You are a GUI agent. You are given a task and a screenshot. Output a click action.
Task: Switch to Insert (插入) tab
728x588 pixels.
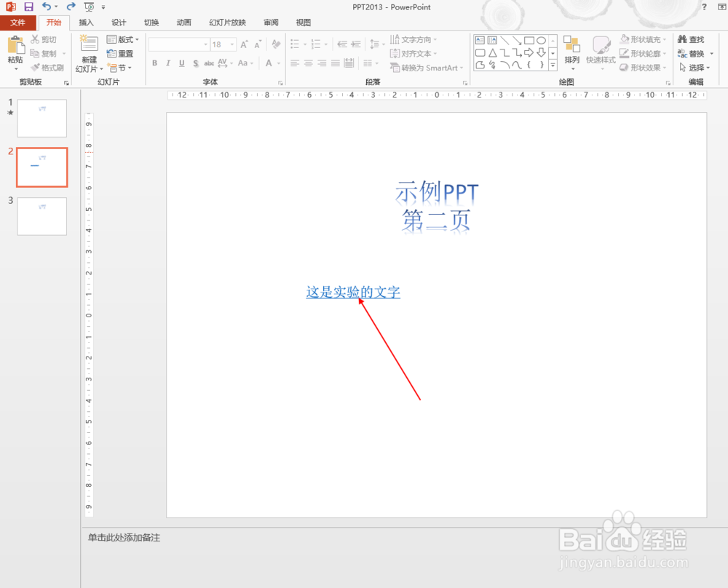[x=86, y=23]
